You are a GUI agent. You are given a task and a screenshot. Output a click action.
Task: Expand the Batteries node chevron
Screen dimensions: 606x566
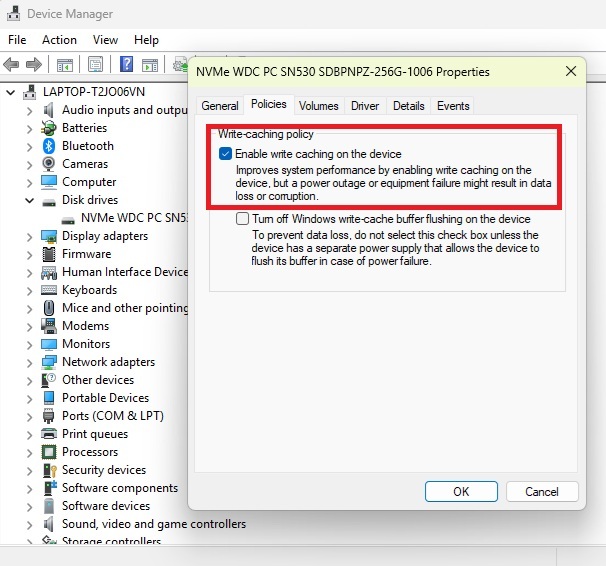point(29,129)
